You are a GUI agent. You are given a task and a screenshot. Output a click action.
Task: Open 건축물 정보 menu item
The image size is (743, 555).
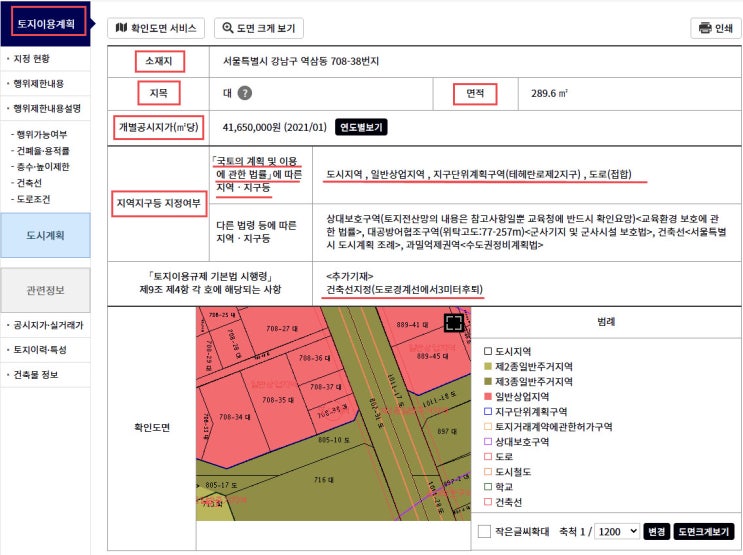45,374
